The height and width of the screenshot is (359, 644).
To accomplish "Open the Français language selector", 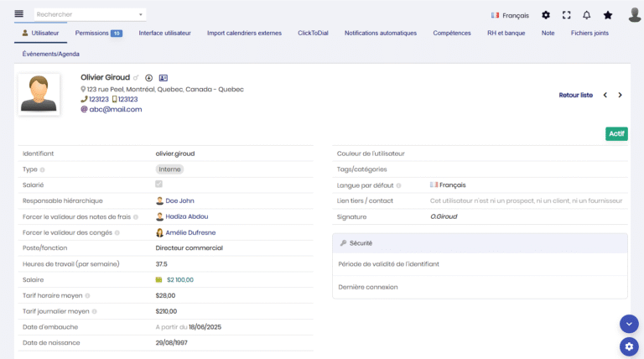I will 510,15.
